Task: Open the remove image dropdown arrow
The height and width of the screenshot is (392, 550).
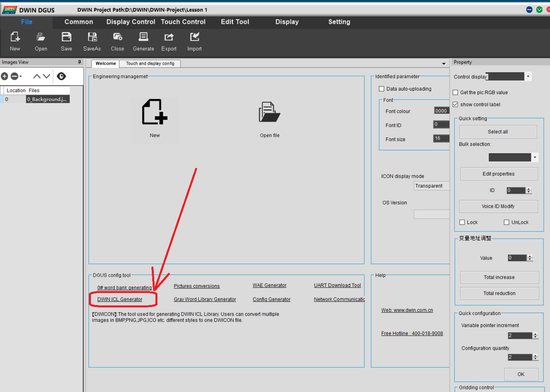Action: [x=21, y=77]
